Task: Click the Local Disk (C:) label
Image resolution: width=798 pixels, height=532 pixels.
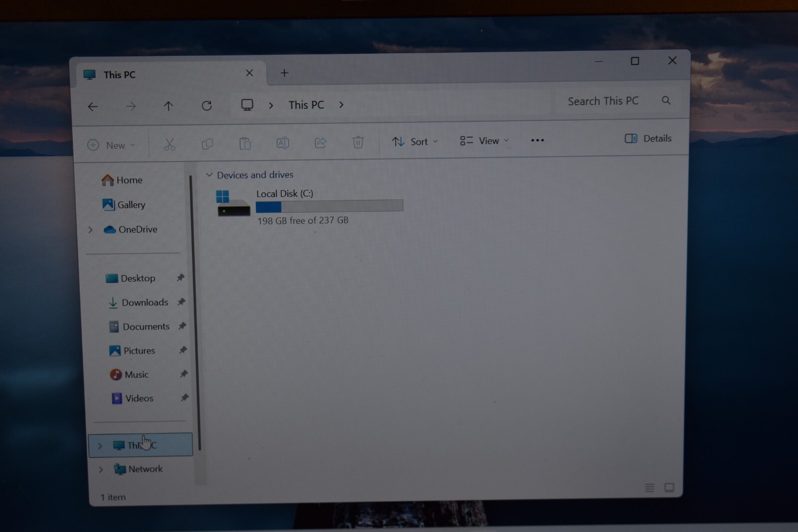Action: point(285,193)
